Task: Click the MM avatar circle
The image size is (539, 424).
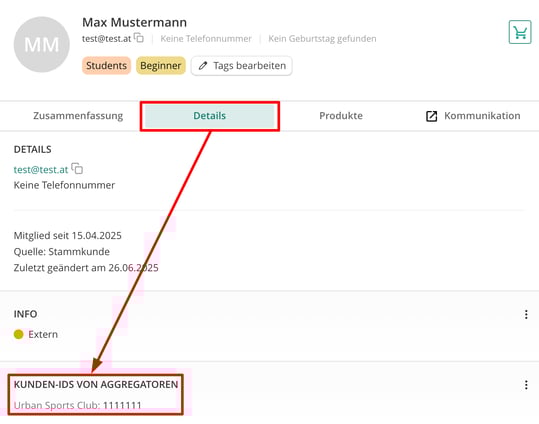Action: pos(42,44)
